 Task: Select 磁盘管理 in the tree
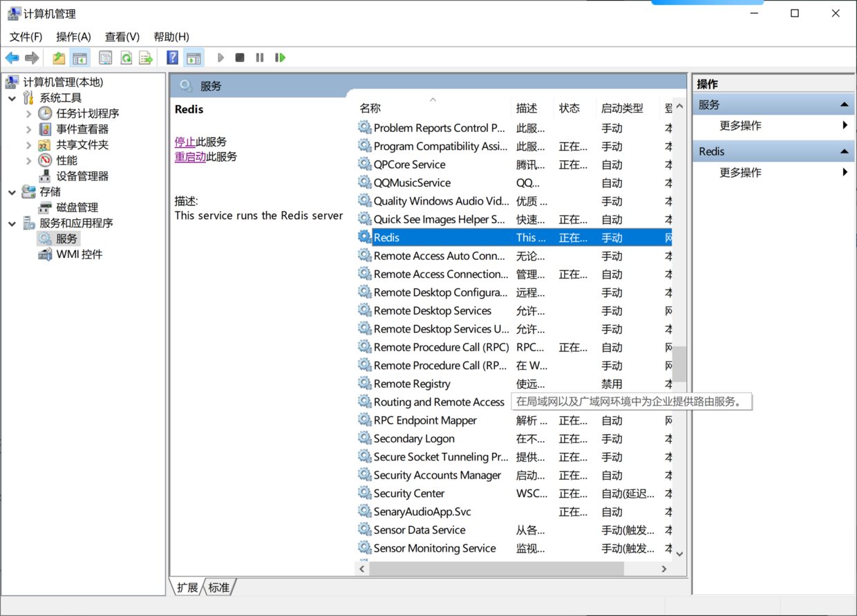(x=77, y=207)
